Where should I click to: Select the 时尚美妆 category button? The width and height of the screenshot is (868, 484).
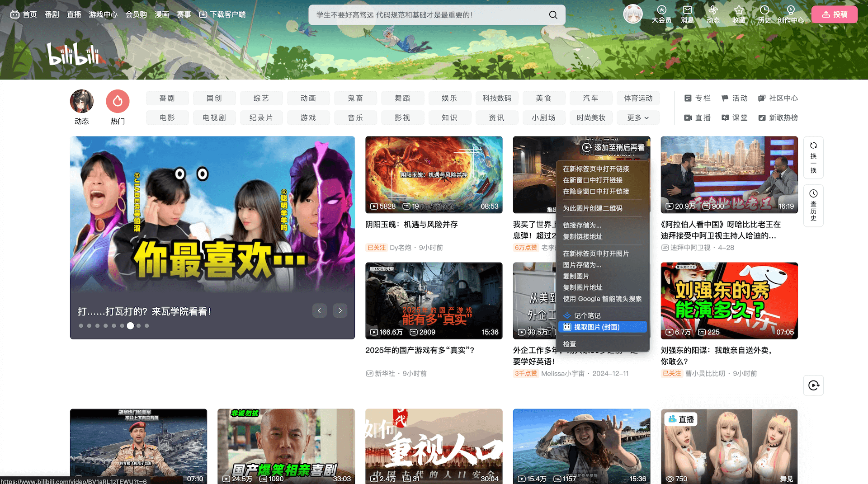coord(591,117)
